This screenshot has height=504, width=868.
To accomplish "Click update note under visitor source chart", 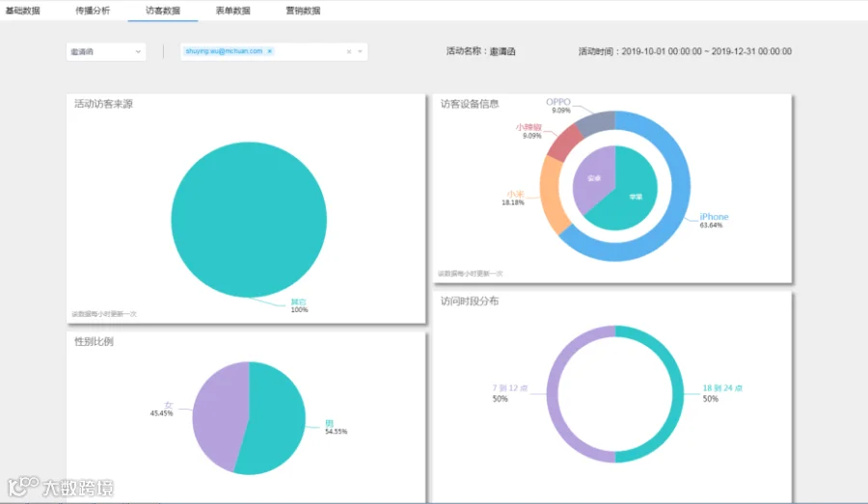I will point(104,314).
